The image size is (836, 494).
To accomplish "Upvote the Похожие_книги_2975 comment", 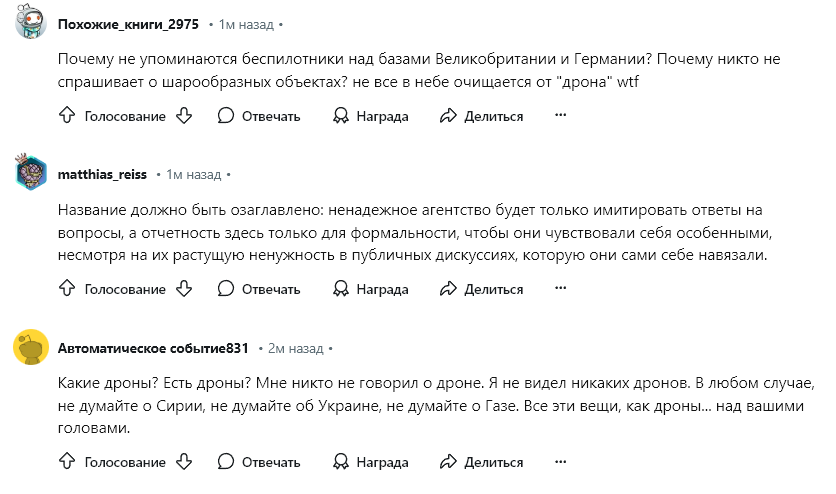I will (x=67, y=115).
